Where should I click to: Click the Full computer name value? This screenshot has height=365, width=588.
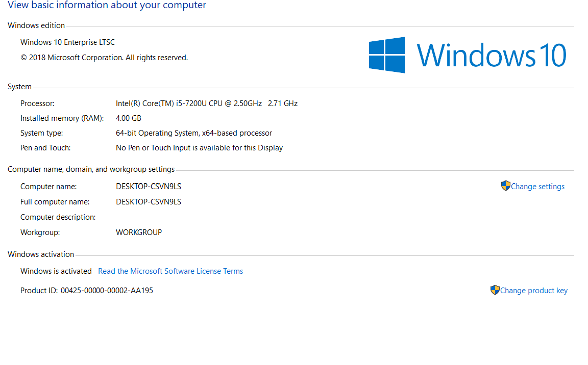tap(149, 202)
